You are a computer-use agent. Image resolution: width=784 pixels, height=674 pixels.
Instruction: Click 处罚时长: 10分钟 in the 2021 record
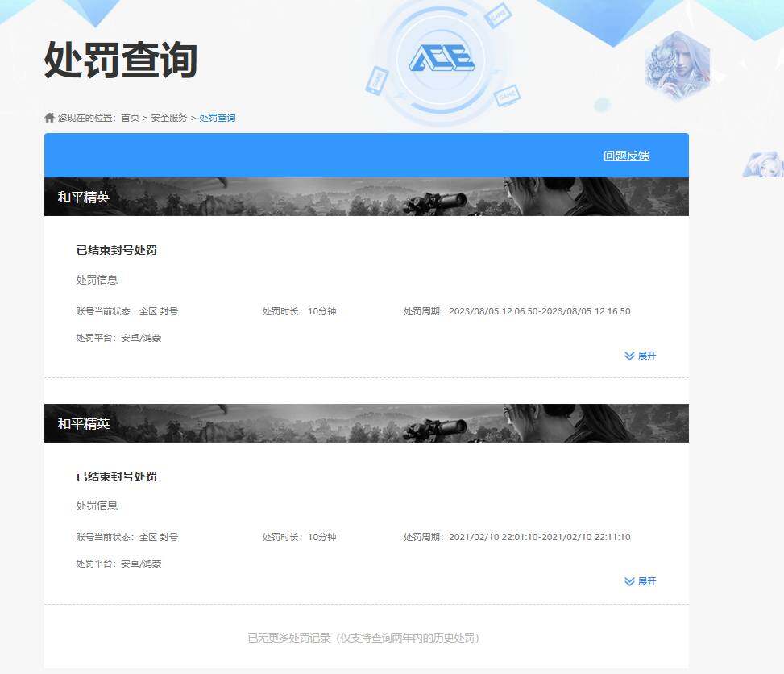click(299, 537)
